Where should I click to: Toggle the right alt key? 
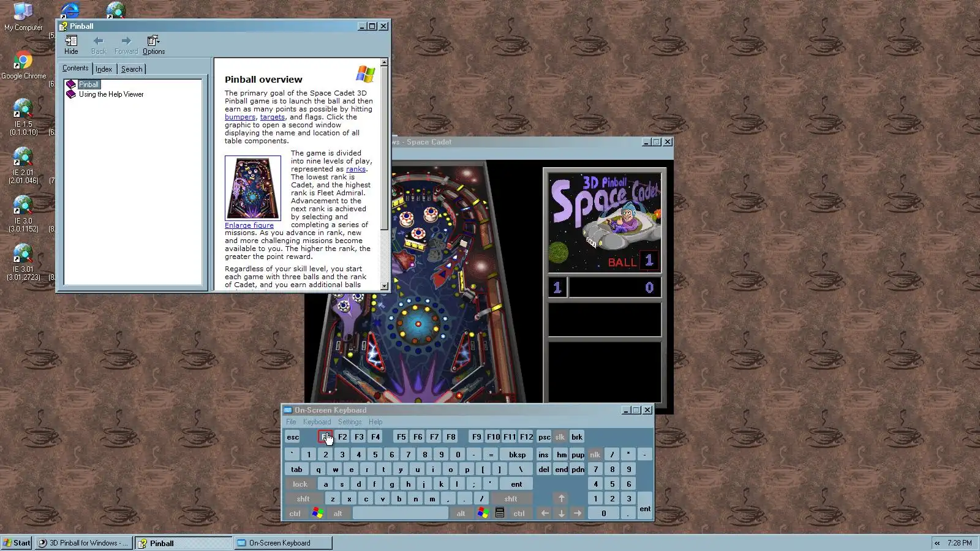point(461,514)
